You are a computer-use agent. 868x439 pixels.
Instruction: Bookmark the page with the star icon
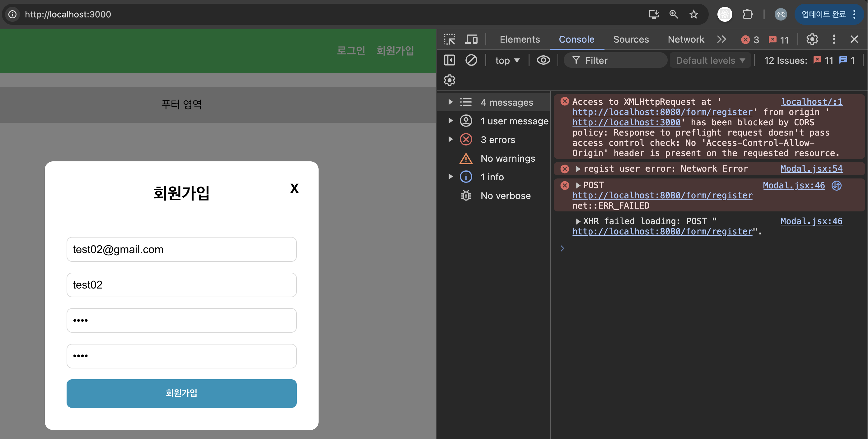[693, 14]
